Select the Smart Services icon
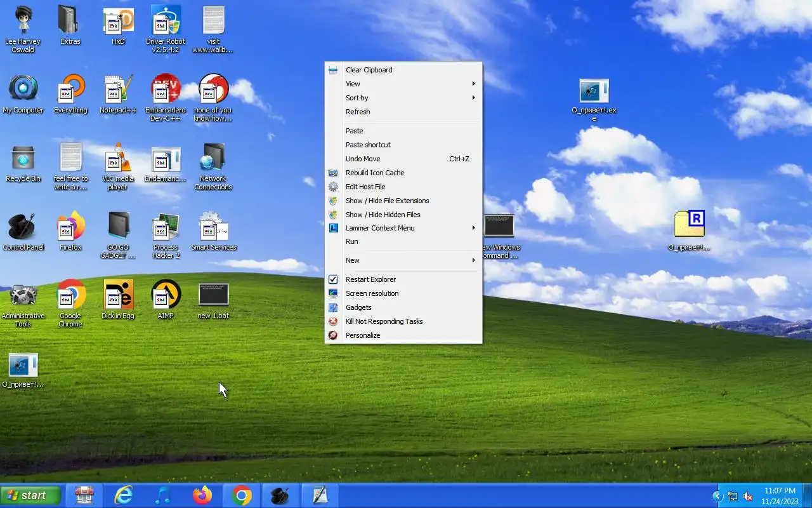This screenshot has height=508, width=812. coord(213,231)
